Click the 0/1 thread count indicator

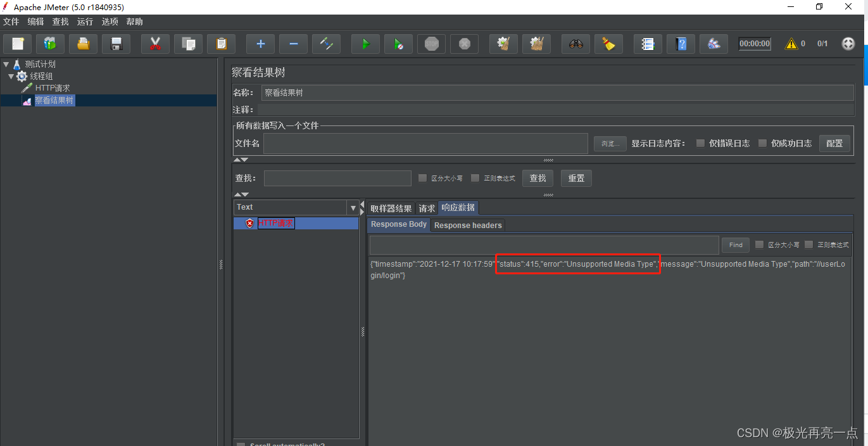[x=822, y=44]
